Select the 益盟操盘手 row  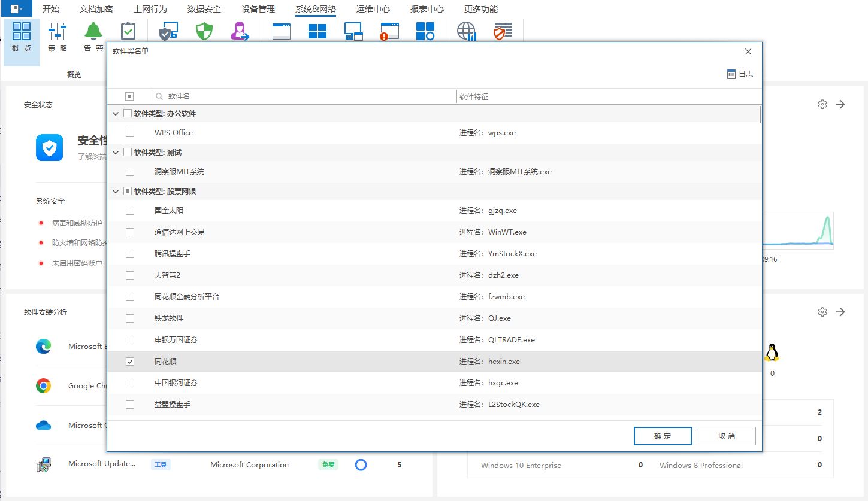coord(434,405)
